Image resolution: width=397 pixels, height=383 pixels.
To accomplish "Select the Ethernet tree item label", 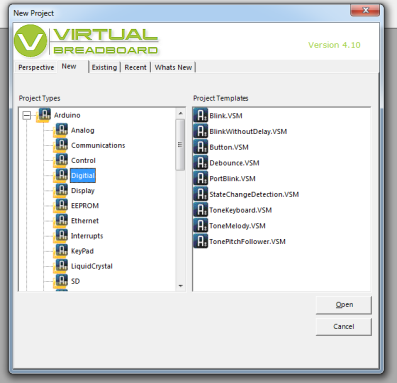I will (x=85, y=221).
